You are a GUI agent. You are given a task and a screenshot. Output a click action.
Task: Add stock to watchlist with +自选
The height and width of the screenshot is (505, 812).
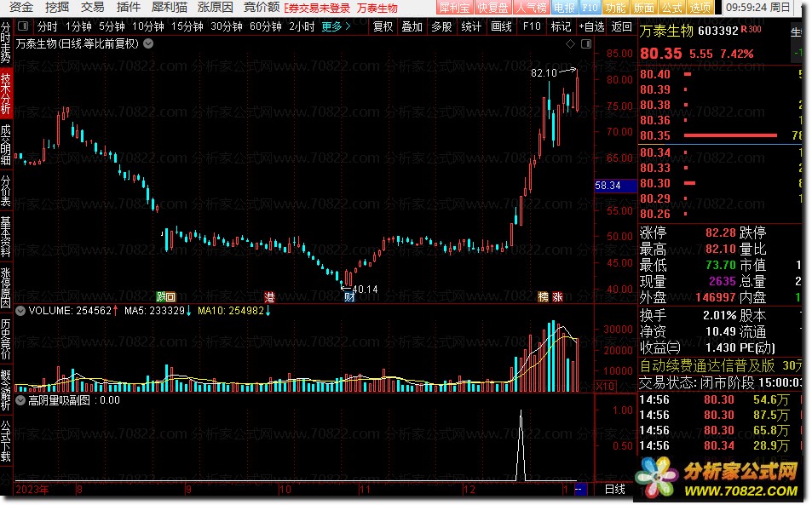590,26
